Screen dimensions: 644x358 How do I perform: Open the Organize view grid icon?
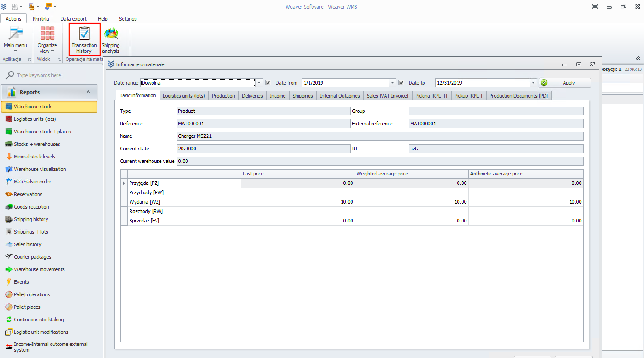point(47,34)
